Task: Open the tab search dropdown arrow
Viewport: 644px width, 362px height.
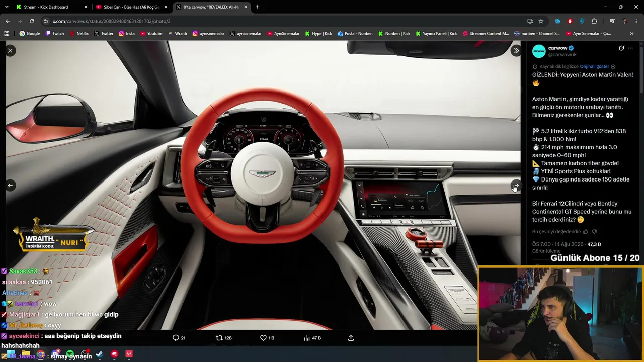Action: tap(7, 7)
